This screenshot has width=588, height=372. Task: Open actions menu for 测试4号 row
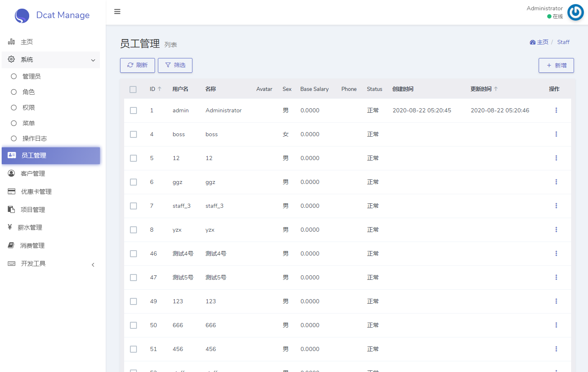tap(556, 253)
